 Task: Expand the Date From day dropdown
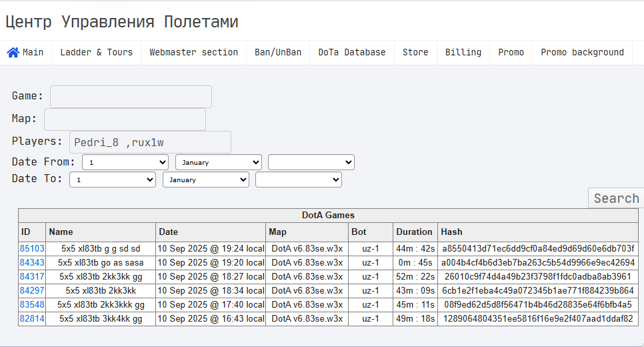[125, 162]
